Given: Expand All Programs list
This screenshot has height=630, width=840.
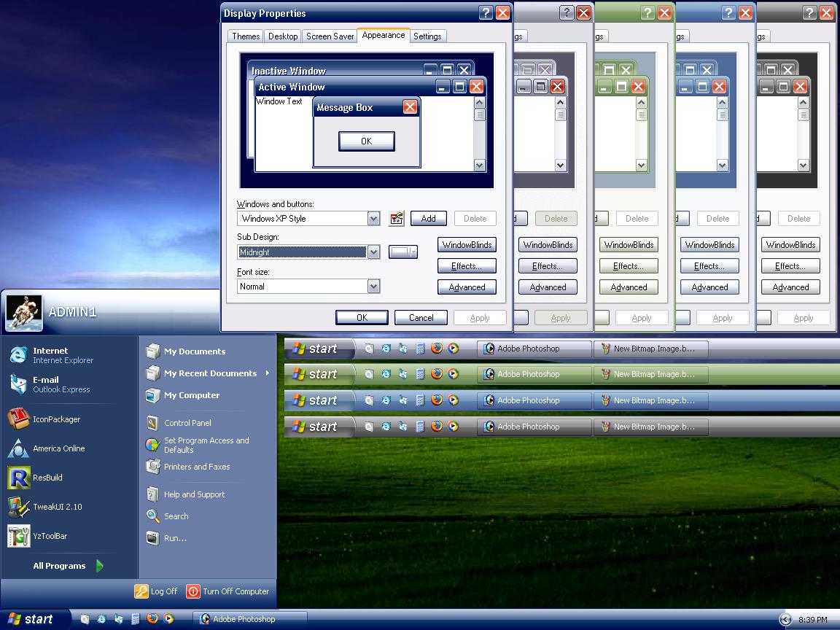Looking at the screenshot, I should pos(68,566).
